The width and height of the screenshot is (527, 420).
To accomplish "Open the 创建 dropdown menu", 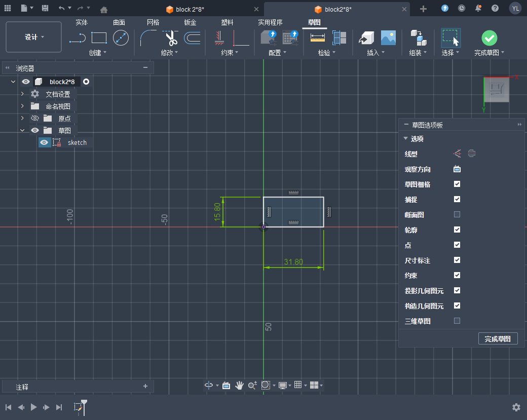I will point(98,52).
